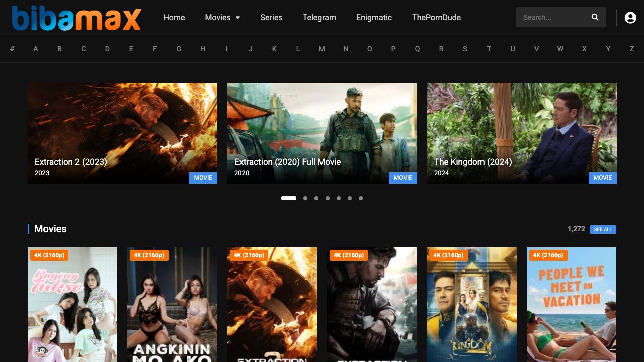The height and width of the screenshot is (362, 644).
Task: Open People We Meet on Vacation poster
Action: pos(572,305)
